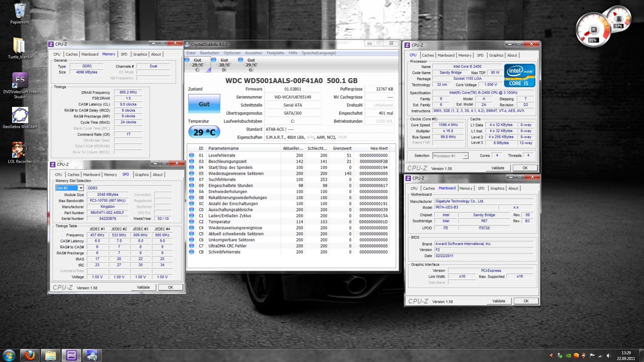
Task: Click the Intel Core i5 2400 name value
Action: pos(467,66)
